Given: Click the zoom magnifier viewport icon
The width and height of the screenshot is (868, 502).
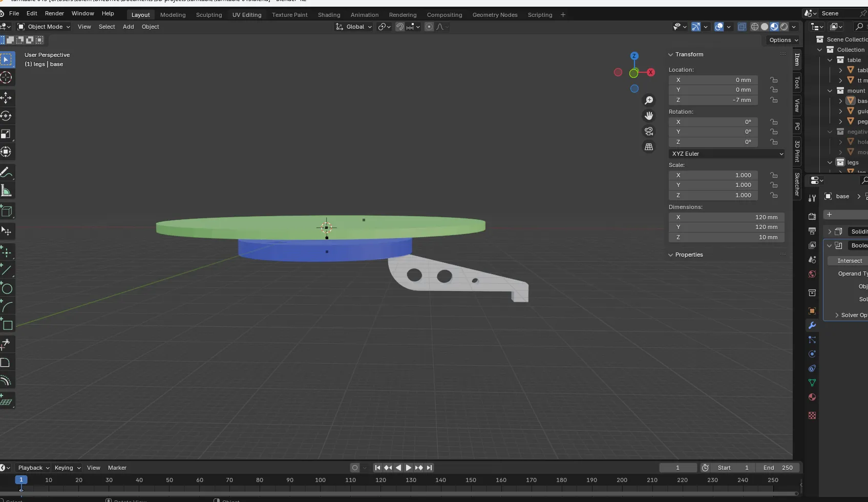Looking at the screenshot, I should [649, 100].
